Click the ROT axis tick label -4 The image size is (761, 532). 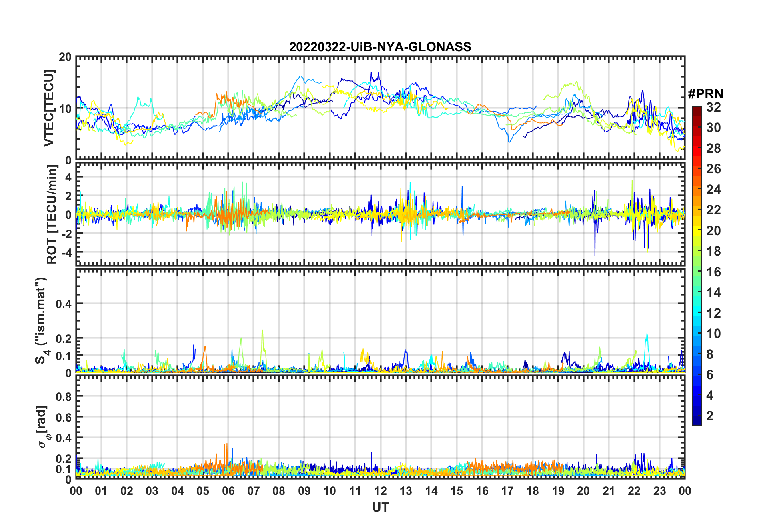(x=66, y=252)
